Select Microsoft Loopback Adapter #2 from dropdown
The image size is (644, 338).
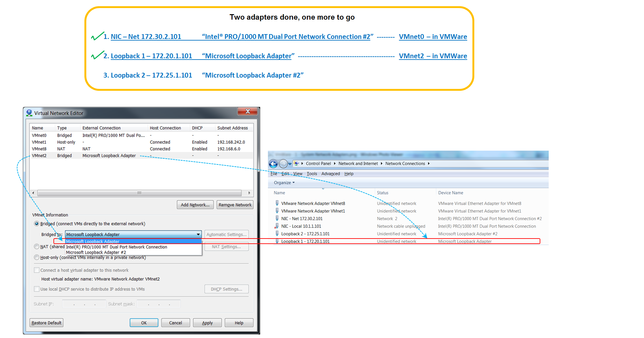[x=95, y=252]
